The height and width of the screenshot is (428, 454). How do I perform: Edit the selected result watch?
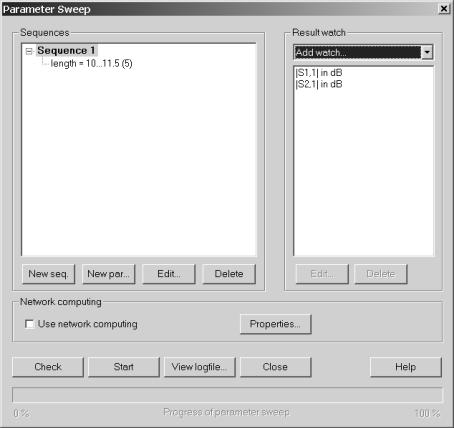click(322, 274)
